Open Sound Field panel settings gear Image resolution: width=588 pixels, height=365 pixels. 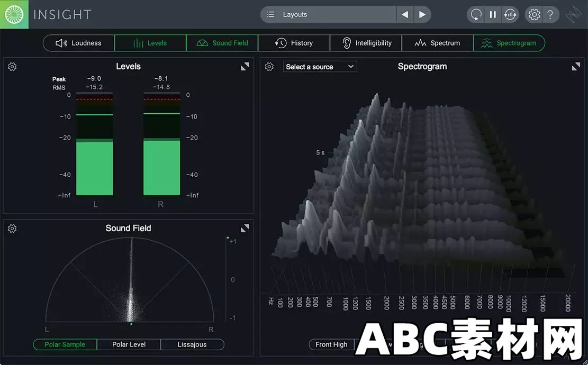coord(12,229)
